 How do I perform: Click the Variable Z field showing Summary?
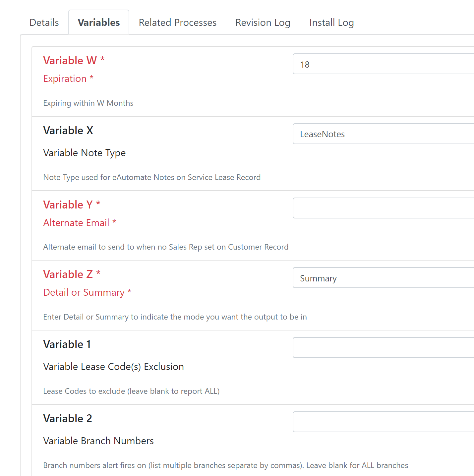click(384, 278)
